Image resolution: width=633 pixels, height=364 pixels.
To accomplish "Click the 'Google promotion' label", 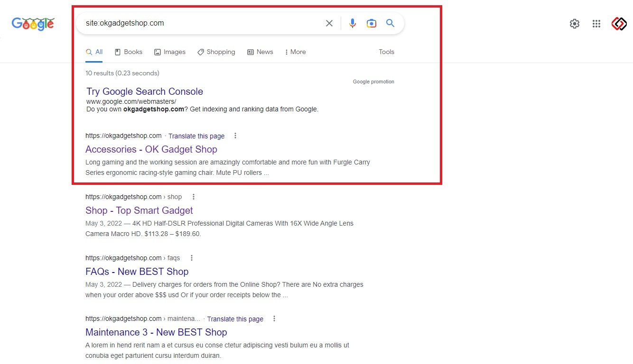I will (x=373, y=82).
